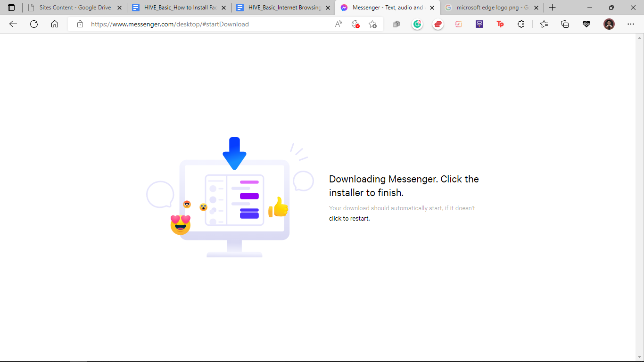Open the Extensions puzzle piece menu
644x362 pixels.
point(521,24)
